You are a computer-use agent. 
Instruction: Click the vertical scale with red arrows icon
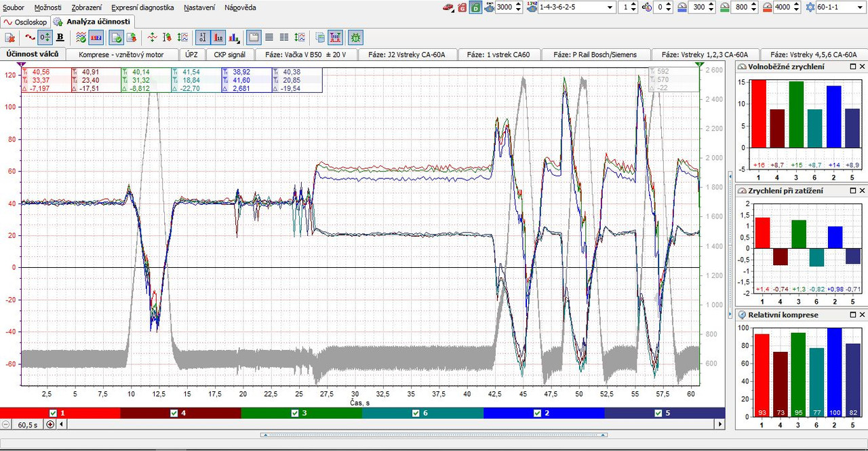coord(167,37)
